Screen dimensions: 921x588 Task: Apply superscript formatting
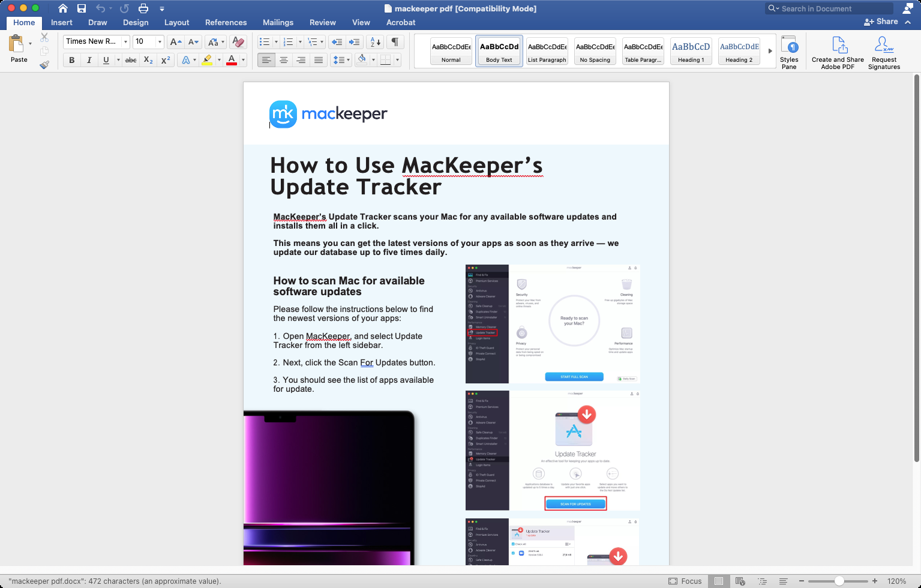(x=166, y=60)
